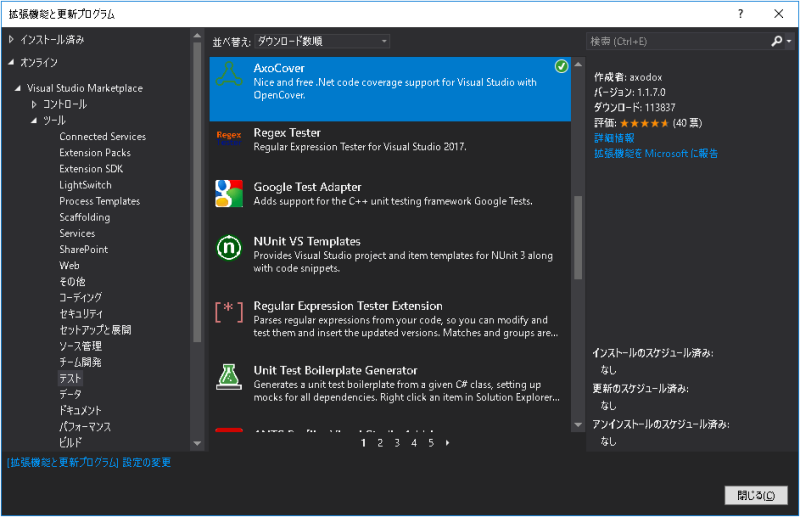Viewport: 800px width, 517px height.
Task: Select LightSwitch category
Action: click(85, 185)
